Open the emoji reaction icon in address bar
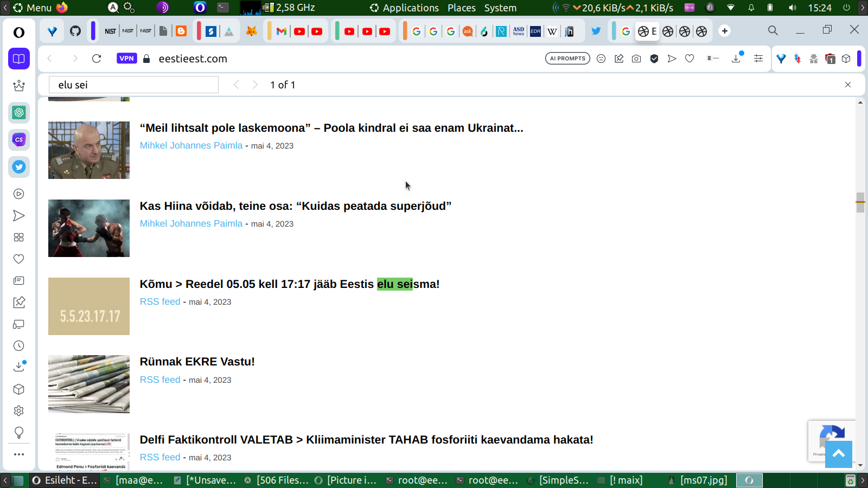Viewport: 868px width, 488px height. click(x=601, y=59)
